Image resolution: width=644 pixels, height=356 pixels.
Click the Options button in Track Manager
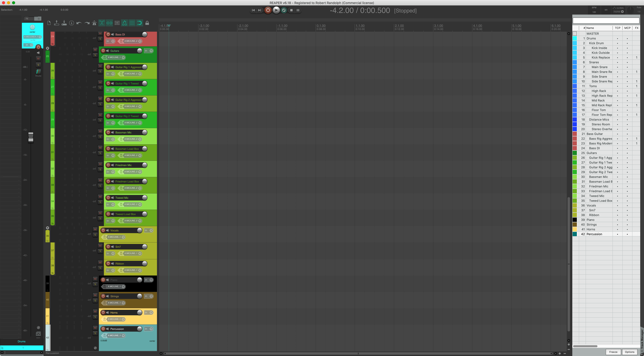(x=630, y=352)
